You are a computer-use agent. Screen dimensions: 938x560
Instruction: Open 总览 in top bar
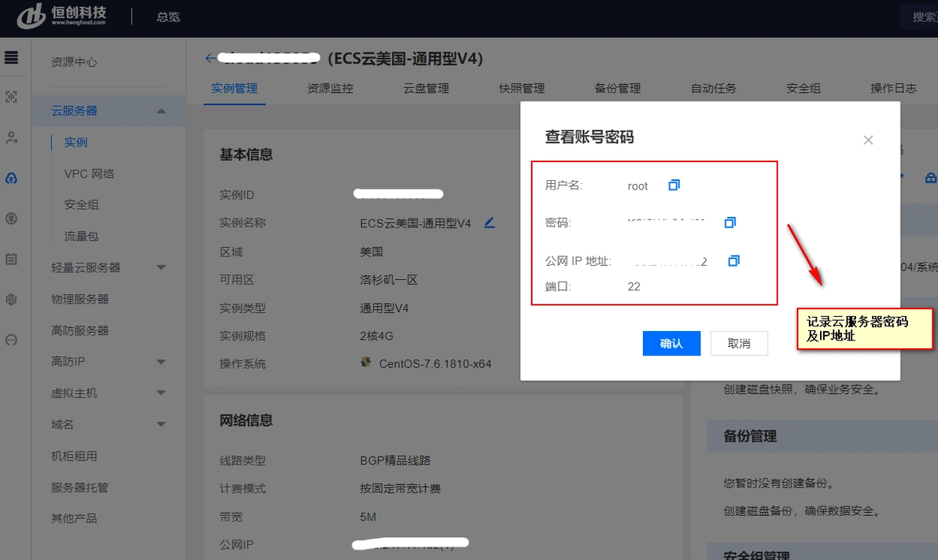(168, 17)
